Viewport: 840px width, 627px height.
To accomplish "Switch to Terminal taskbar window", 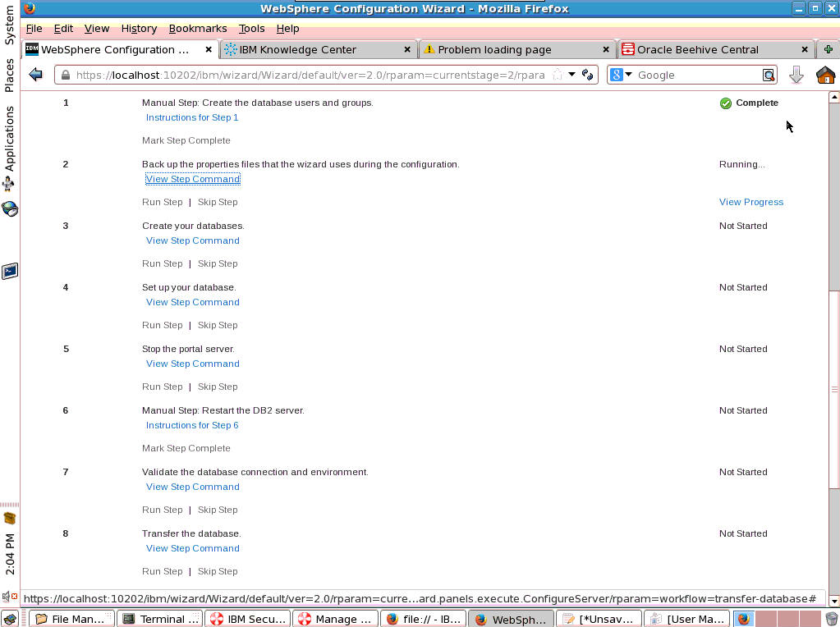I will (159, 619).
